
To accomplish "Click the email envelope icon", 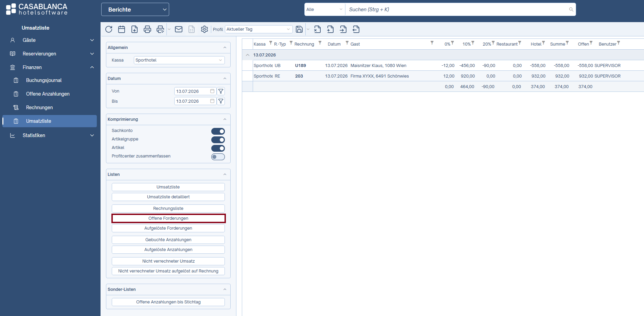I will (x=179, y=29).
